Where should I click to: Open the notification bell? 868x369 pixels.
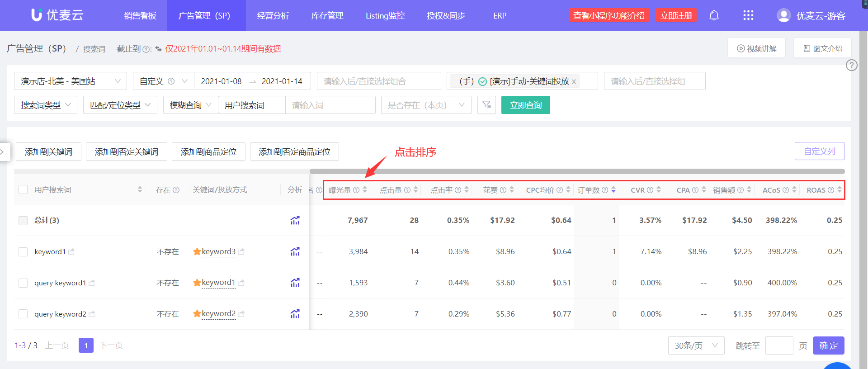714,15
